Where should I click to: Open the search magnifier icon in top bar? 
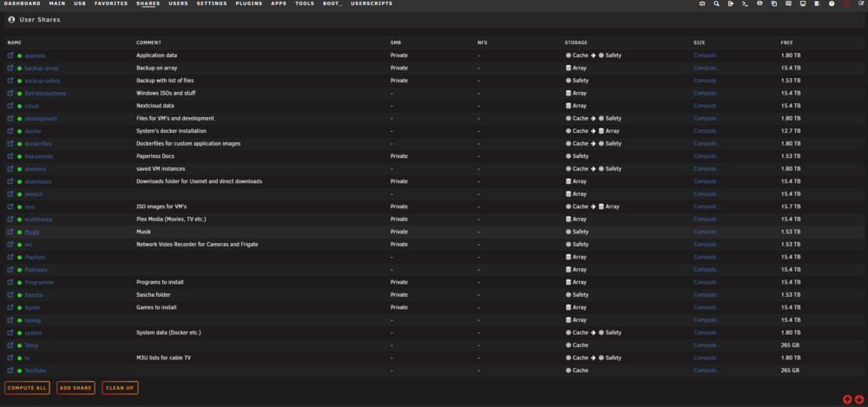point(716,3)
